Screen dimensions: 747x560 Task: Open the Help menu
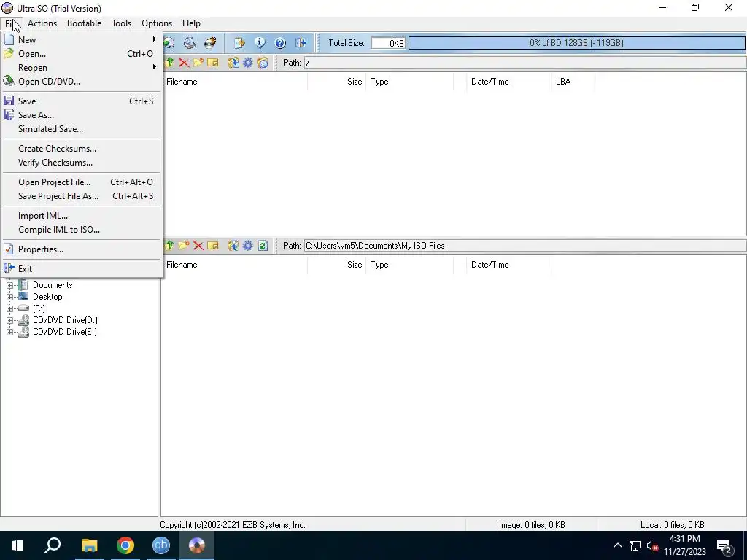(x=192, y=23)
